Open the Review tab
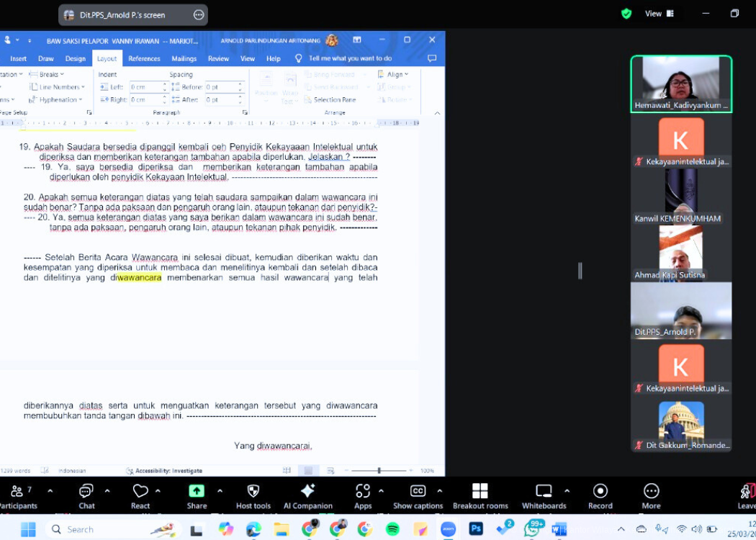756x540 pixels. 218,58
